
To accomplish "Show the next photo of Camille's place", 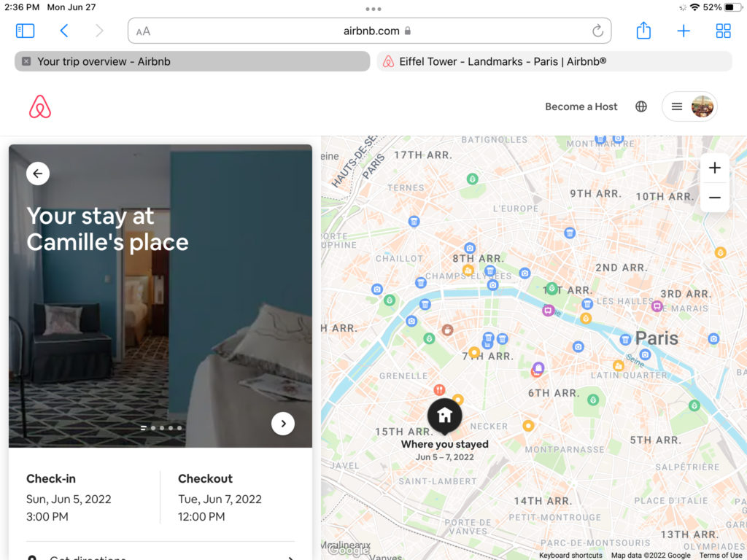I will pyautogui.click(x=283, y=424).
